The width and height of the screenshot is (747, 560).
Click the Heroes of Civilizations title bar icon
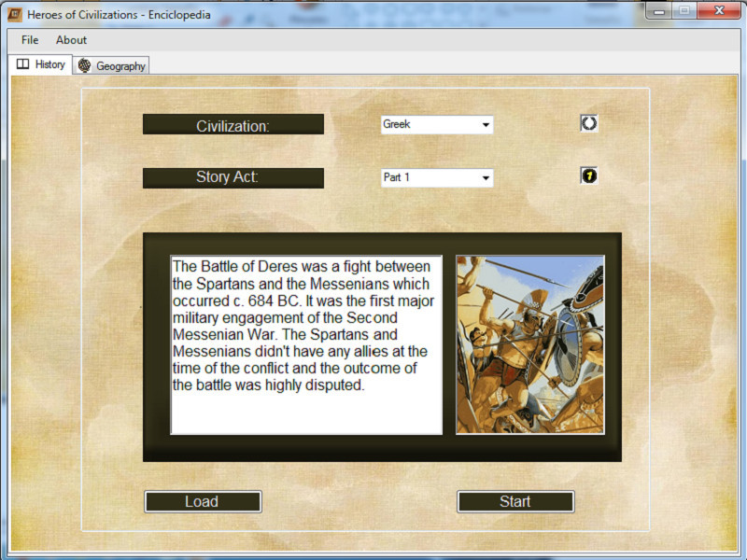pyautogui.click(x=13, y=14)
